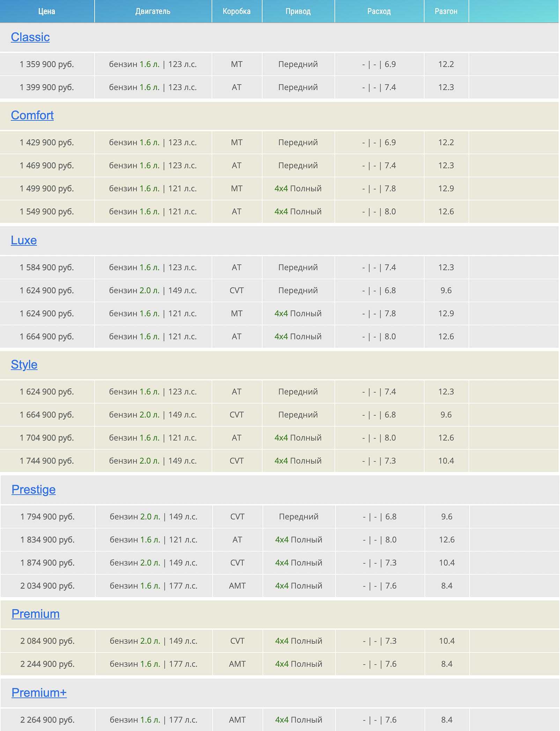The width and height of the screenshot is (560, 731).
Task: Click the 2 084 900 руб. price cell
Action: pos(47,641)
